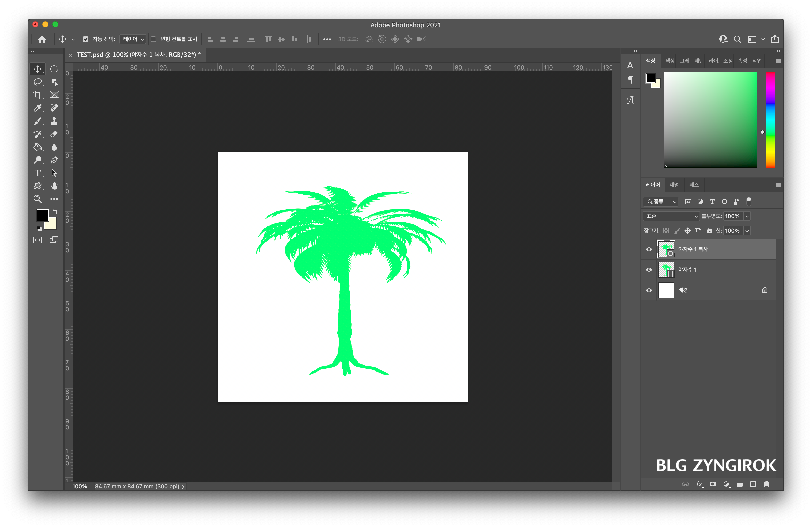The image size is (812, 528).
Task: Toggle the auto-select (자동 선택) checkbox
Action: click(x=86, y=39)
